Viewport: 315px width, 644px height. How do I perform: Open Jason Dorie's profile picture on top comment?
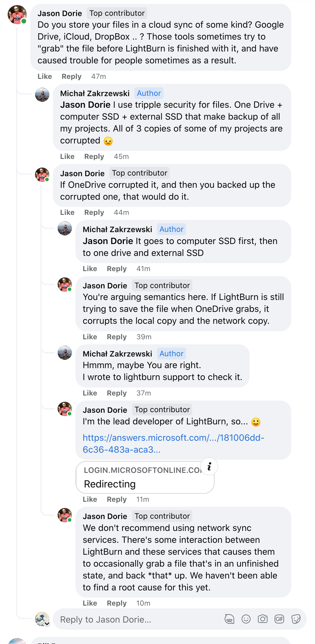pos(17,14)
